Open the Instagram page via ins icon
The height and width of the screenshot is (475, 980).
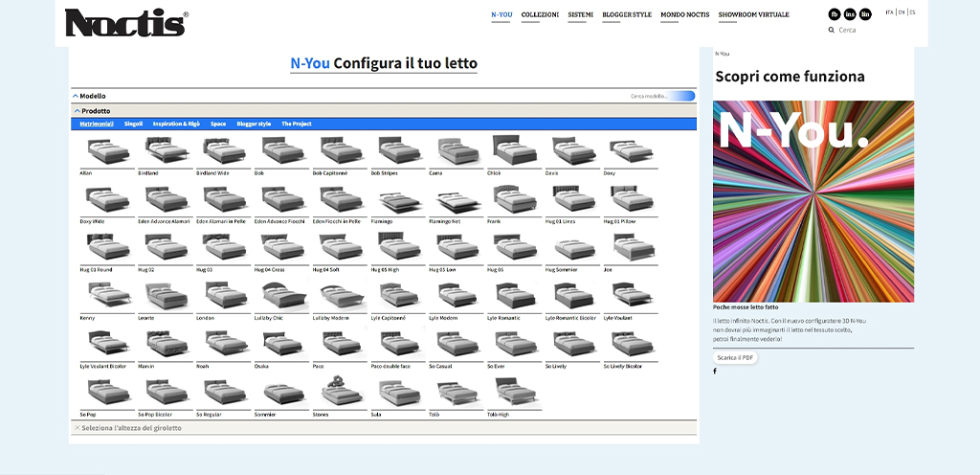(x=850, y=14)
